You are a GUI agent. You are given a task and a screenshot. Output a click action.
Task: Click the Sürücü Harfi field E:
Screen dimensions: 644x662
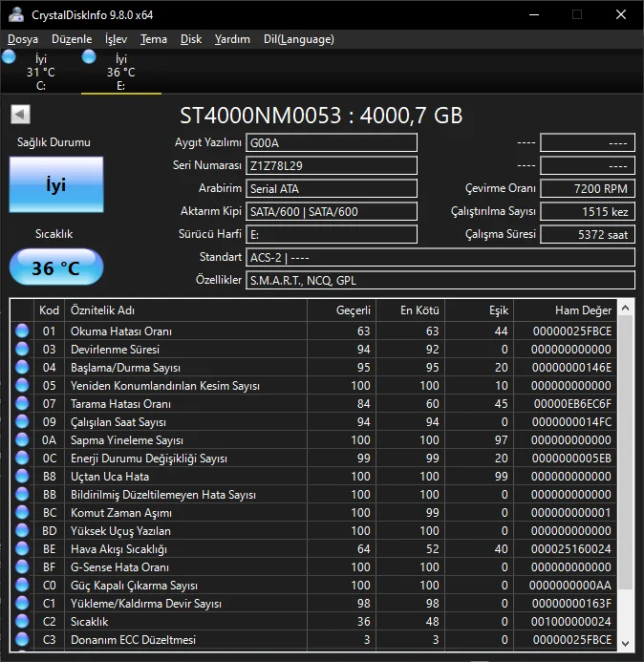[332, 234]
